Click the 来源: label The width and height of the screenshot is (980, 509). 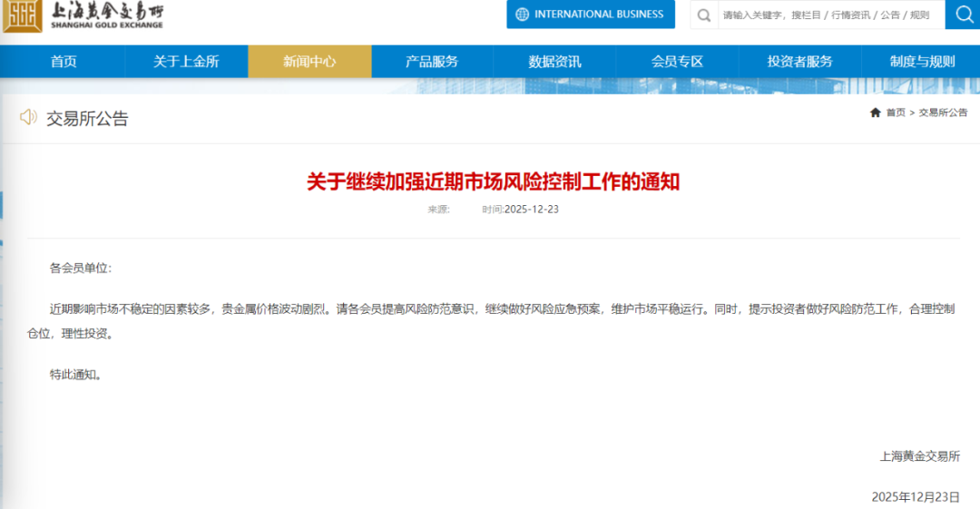(x=439, y=210)
